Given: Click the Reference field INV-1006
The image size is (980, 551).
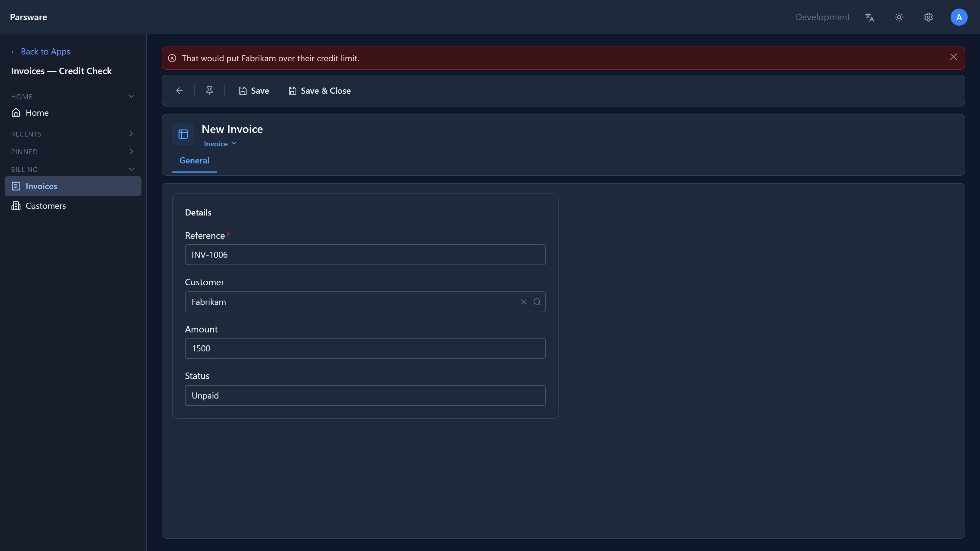Looking at the screenshot, I should tap(365, 255).
